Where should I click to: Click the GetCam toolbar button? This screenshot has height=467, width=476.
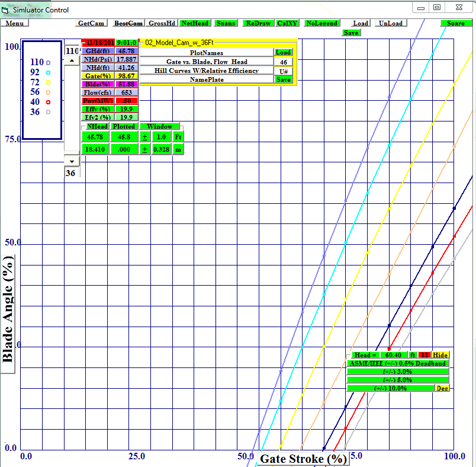click(92, 23)
